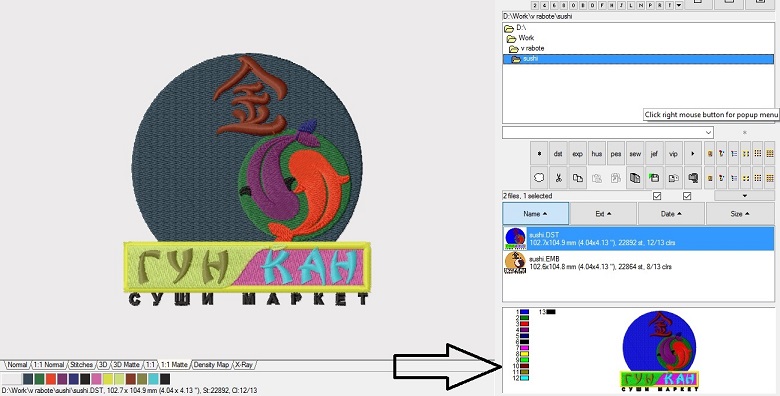The width and height of the screenshot is (780, 396).
Task: Switch to the Density Map tab
Action: point(211,365)
